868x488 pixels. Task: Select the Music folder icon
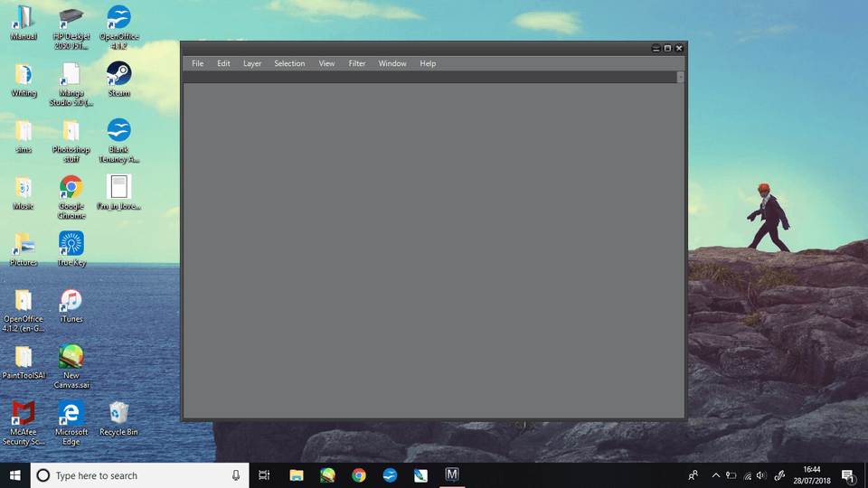(x=24, y=193)
